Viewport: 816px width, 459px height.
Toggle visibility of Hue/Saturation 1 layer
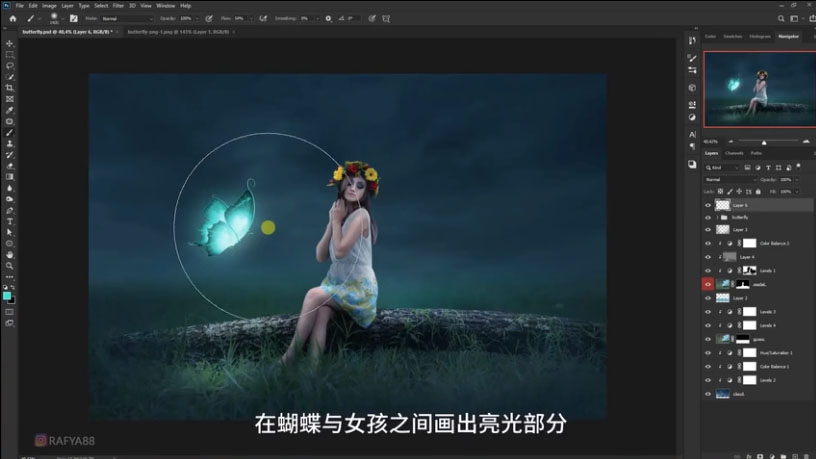click(x=708, y=353)
